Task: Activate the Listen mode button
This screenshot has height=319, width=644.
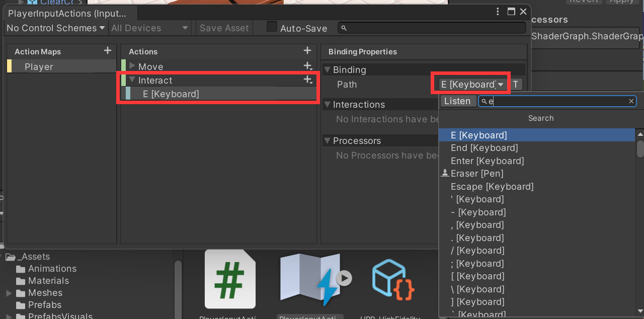Action: coord(458,101)
